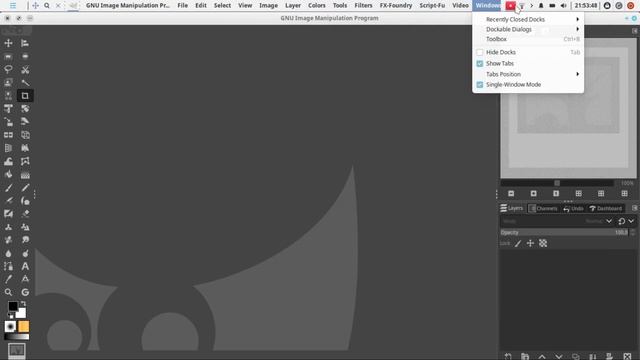Toggle lock pixels in Layers panel
Screen dimensions: 640x360
coord(518,243)
